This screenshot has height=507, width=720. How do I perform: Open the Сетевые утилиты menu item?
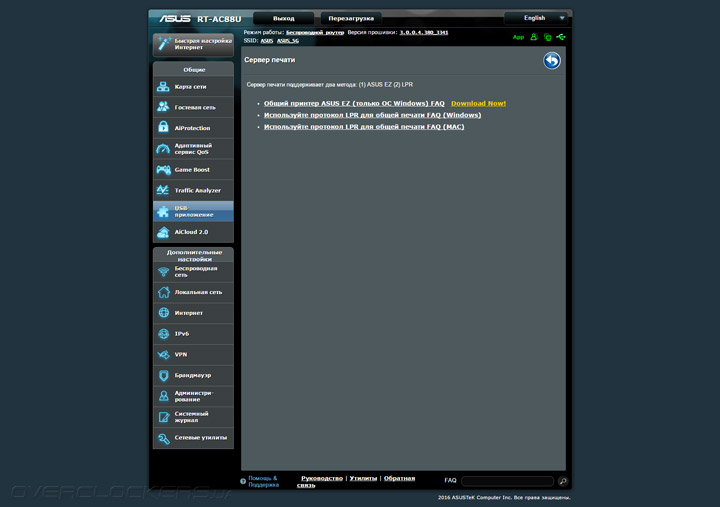193,438
